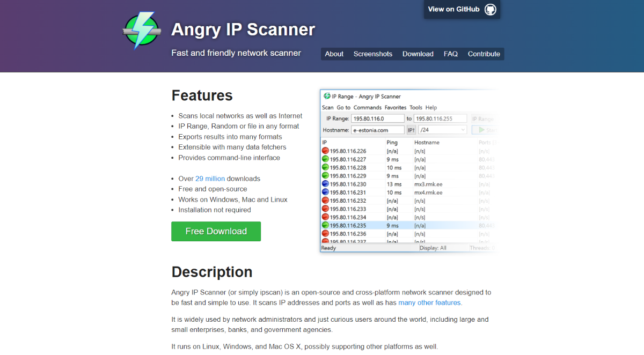Select the Works on Windows, Mac and Linux bullet

(233, 199)
